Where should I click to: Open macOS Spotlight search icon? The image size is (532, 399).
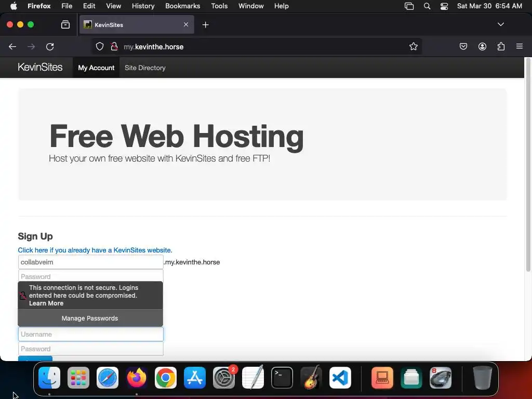(x=427, y=6)
